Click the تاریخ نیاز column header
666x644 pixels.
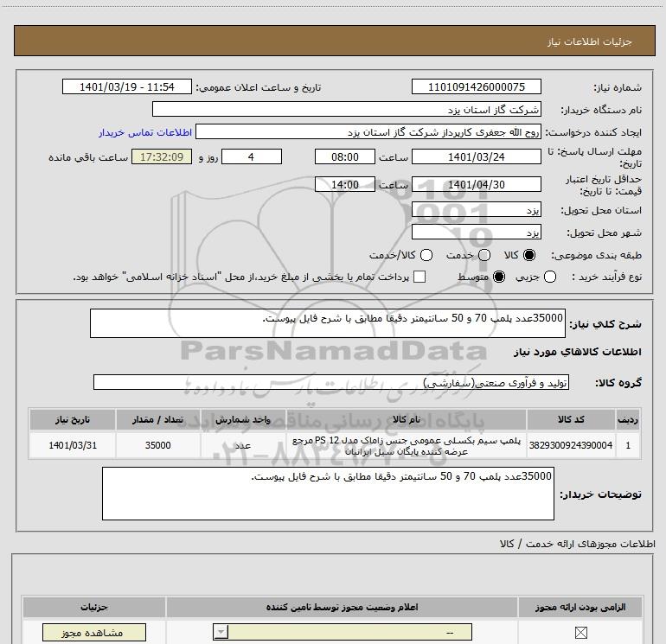pos(73,420)
